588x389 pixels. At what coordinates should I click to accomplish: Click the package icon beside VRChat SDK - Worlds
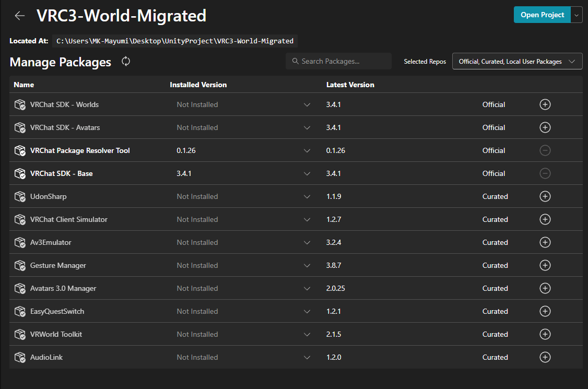(20, 104)
